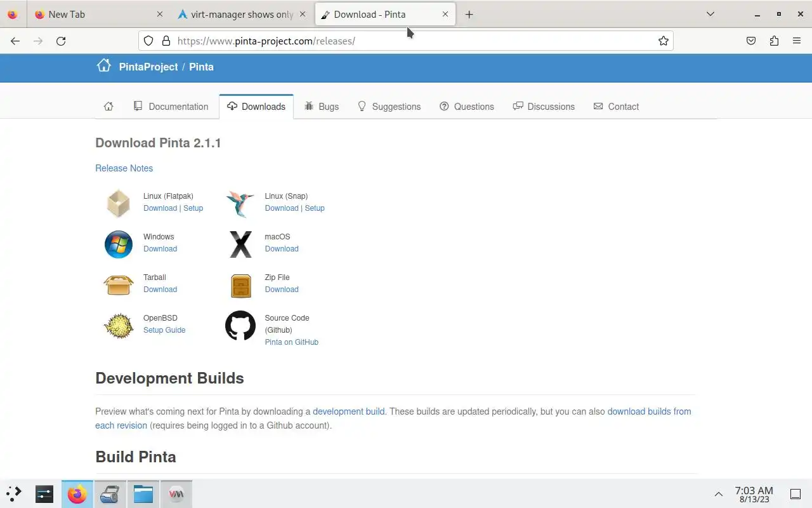Click the Flatpak box icon
Image resolution: width=812 pixels, height=508 pixels.
click(x=119, y=203)
